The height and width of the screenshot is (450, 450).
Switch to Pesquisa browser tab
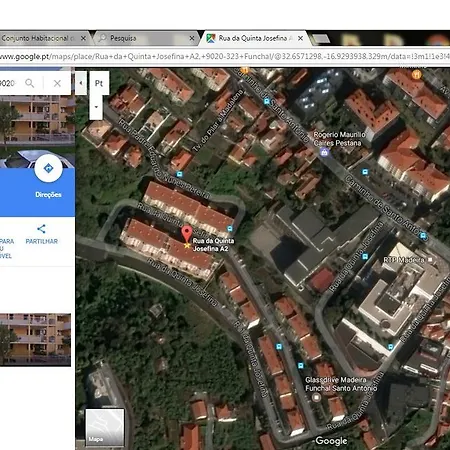147,38
